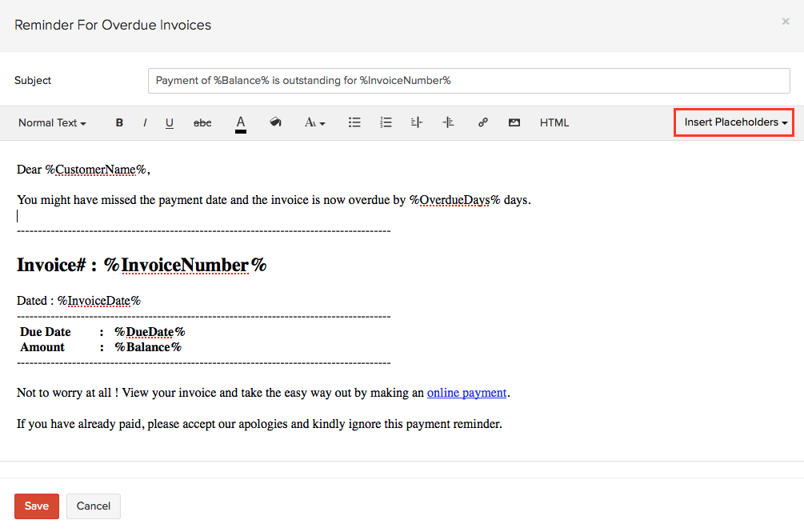The height and width of the screenshot is (532, 804).
Task: Open the Insert Placeholders dropdown
Action: (733, 122)
